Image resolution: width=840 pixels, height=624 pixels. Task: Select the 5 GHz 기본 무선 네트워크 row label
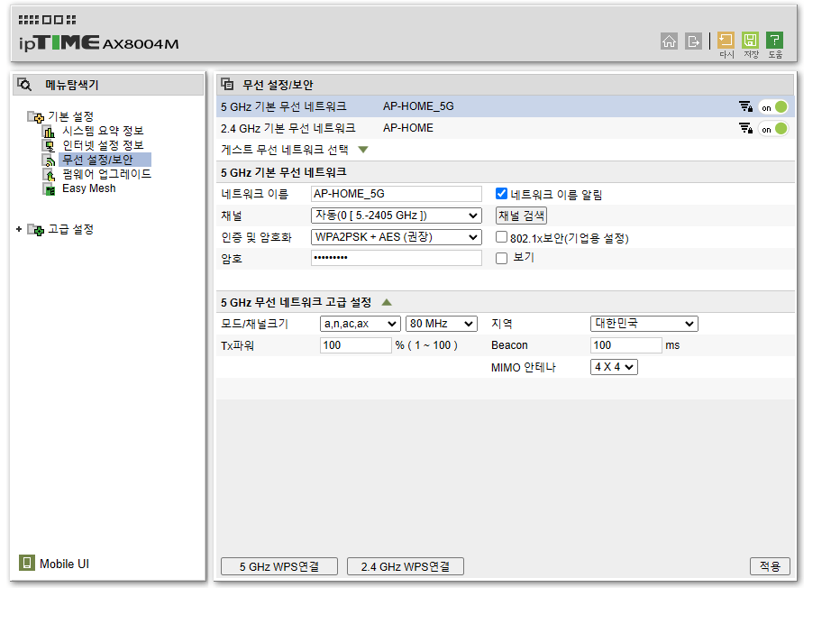pyautogui.click(x=283, y=106)
